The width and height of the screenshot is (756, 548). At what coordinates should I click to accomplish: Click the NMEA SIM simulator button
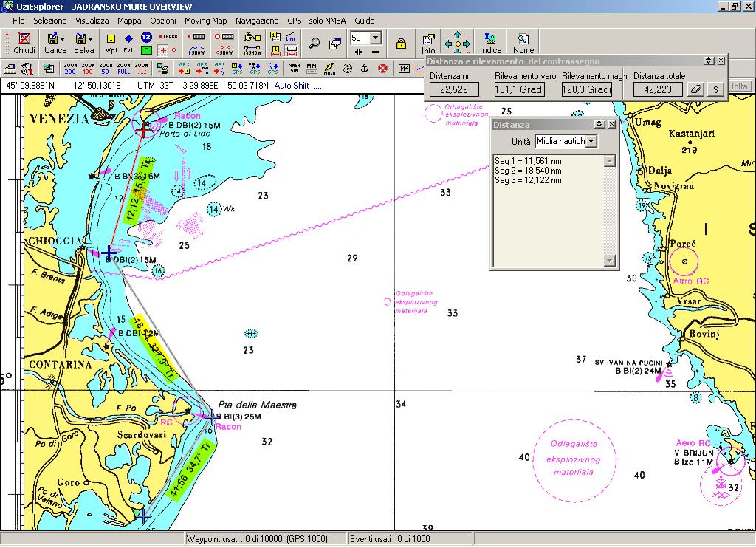pyautogui.click(x=294, y=69)
